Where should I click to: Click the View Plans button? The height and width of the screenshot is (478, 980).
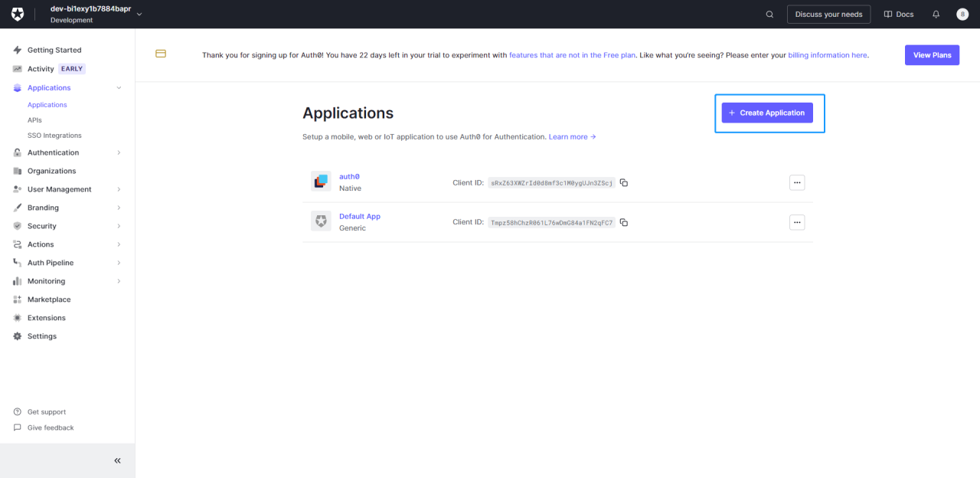(x=932, y=55)
